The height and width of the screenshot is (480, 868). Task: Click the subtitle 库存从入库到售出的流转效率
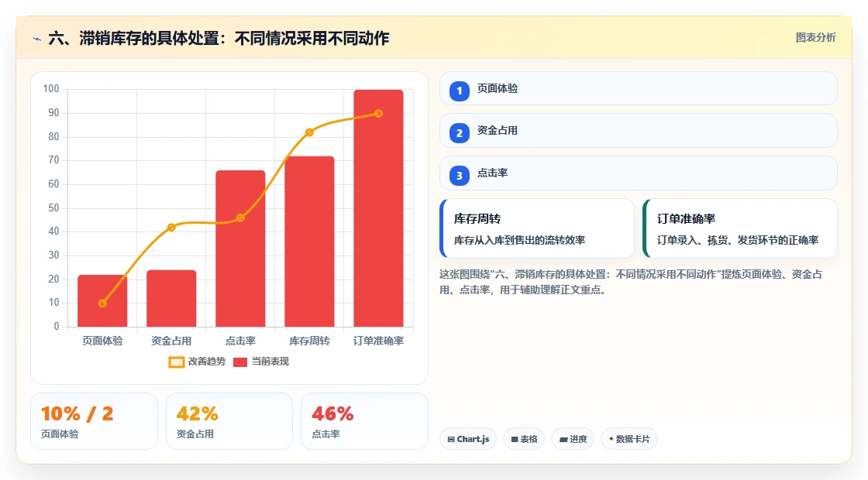tap(519, 241)
